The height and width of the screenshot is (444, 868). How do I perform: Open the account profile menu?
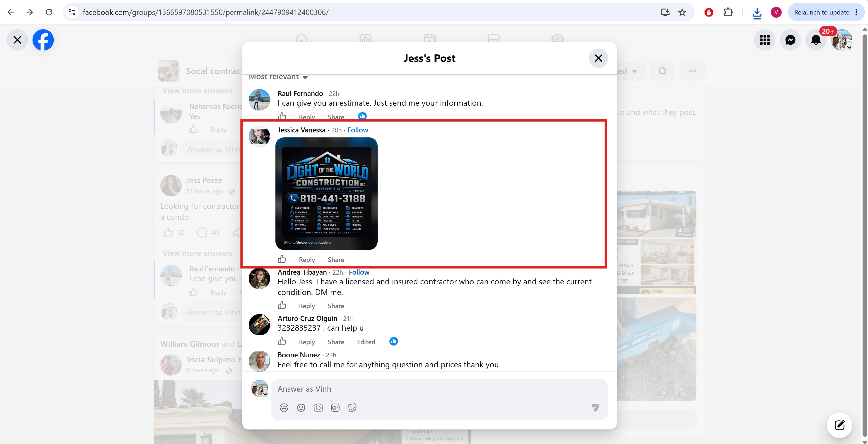click(x=842, y=40)
